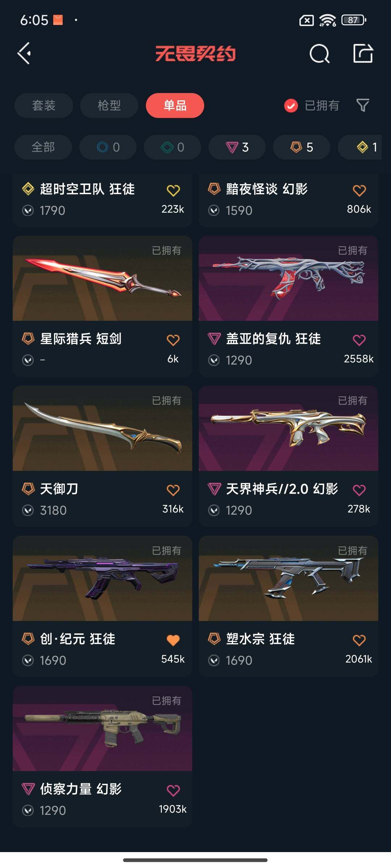Like 塑水宗 狂徒 via heart icon
The height and width of the screenshot is (868, 391).
click(359, 640)
